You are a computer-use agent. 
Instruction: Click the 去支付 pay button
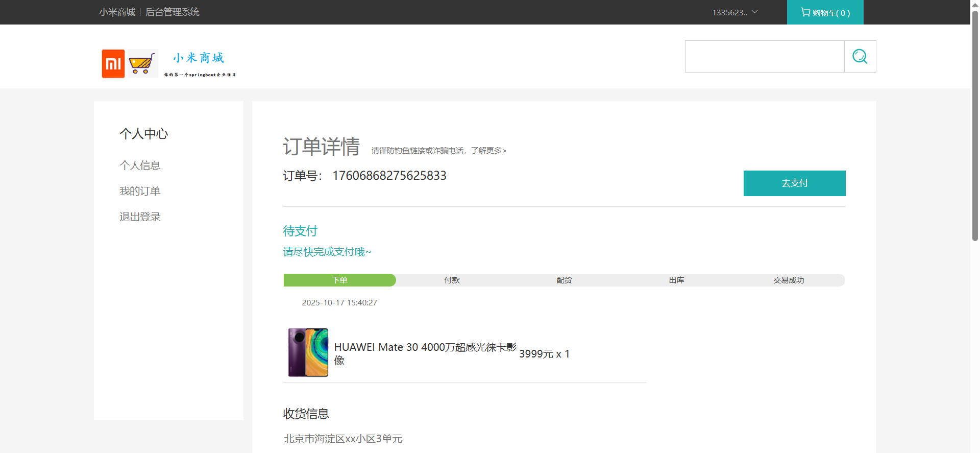(794, 183)
